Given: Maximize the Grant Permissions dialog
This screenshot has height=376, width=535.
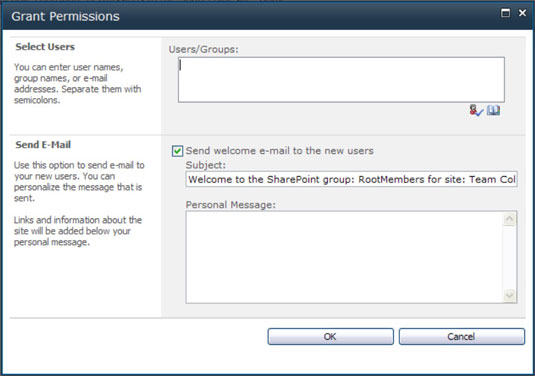Looking at the screenshot, I should 505,13.
